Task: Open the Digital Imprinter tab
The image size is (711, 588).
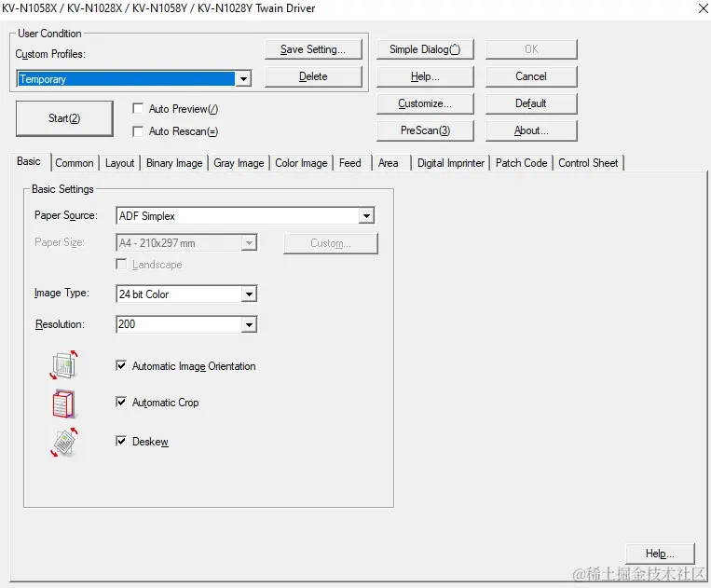Action: [451, 163]
